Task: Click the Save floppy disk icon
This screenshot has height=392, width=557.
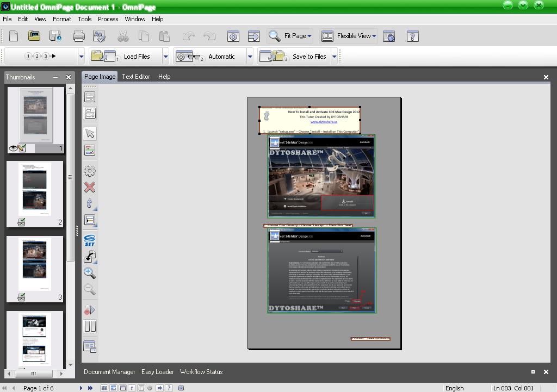Action: (55, 36)
